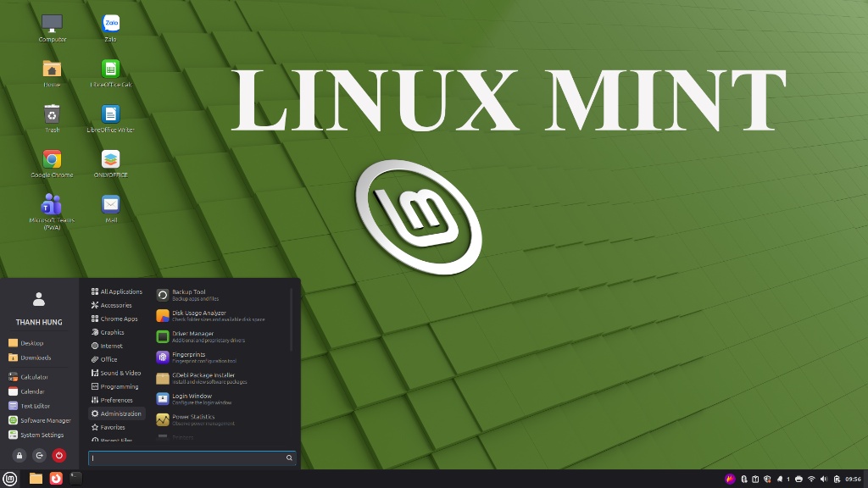This screenshot has width=868, height=488.
Task: Open the Terminal from the panel
Action: (75, 479)
